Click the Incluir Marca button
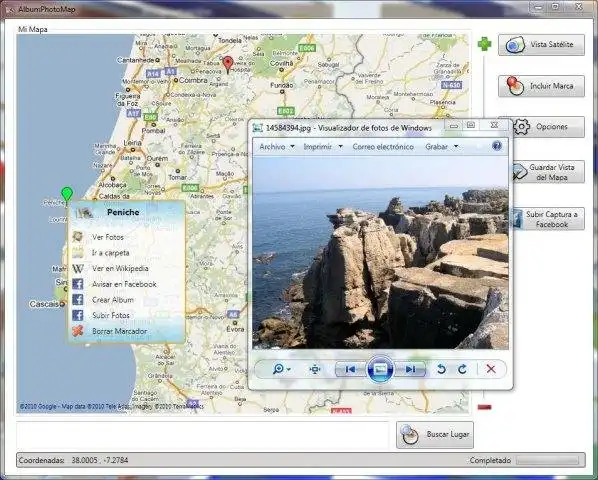Image resolution: width=598 pixels, height=480 pixels. point(541,86)
